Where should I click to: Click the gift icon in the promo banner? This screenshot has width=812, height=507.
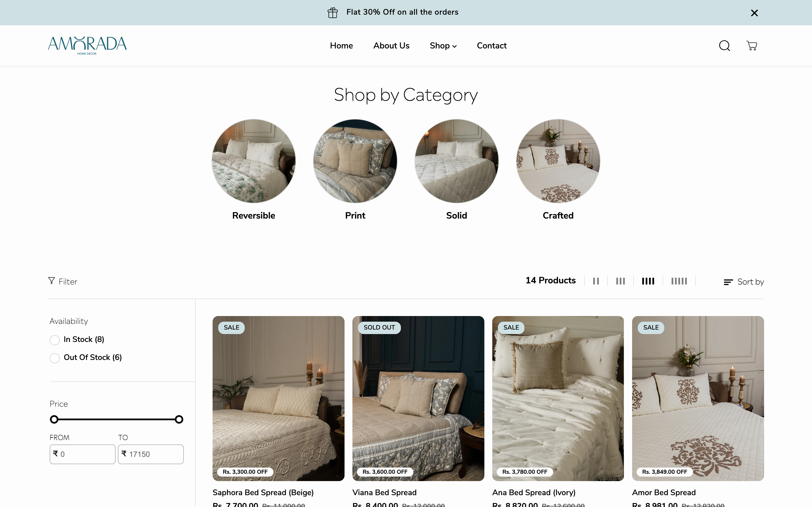pyautogui.click(x=332, y=12)
